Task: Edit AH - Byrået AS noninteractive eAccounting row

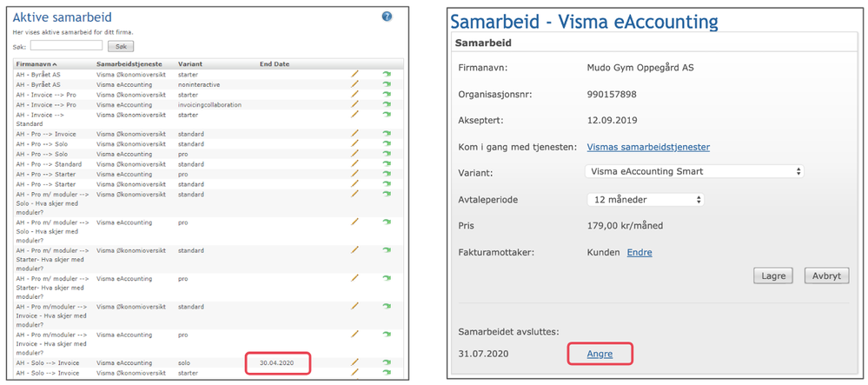Action: 354,83
